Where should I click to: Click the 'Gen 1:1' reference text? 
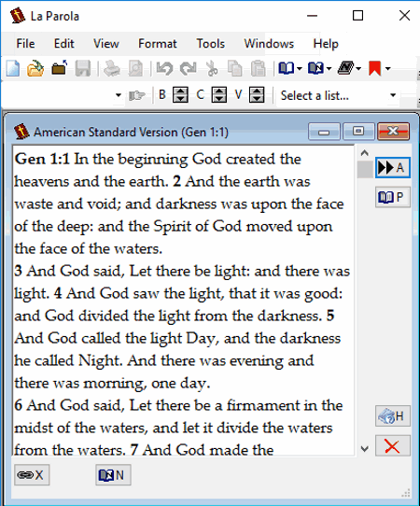[x=42, y=159]
